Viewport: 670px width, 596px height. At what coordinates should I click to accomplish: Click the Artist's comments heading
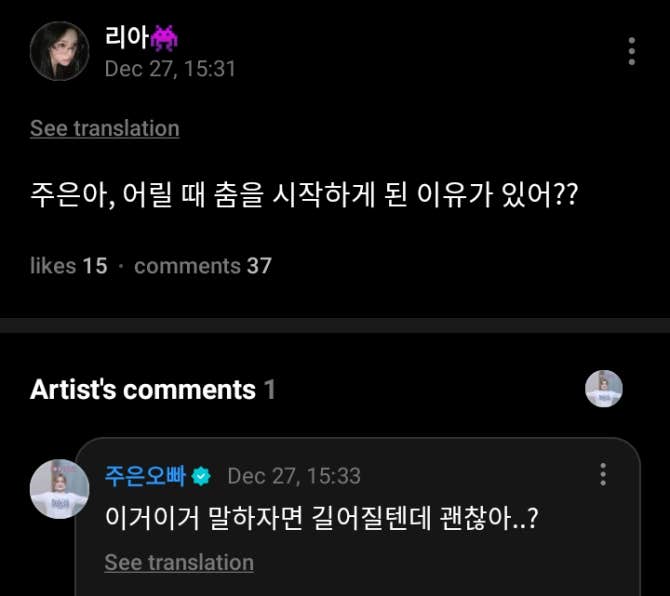coord(142,389)
